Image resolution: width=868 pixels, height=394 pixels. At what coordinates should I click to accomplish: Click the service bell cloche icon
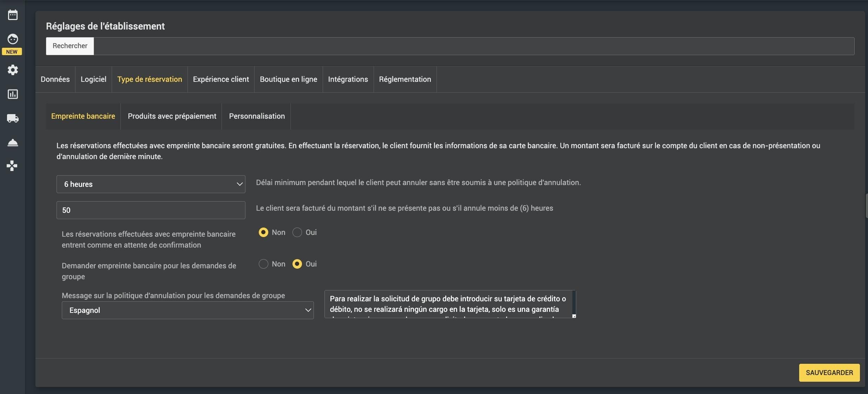[x=13, y=143]
